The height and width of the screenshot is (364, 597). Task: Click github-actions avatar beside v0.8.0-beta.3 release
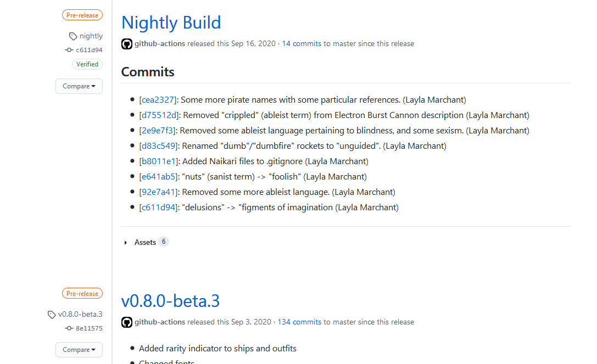[127, 322]
